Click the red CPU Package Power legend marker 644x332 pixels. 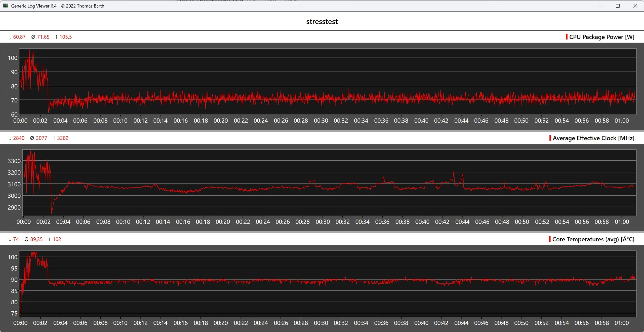tap(567, 37)
